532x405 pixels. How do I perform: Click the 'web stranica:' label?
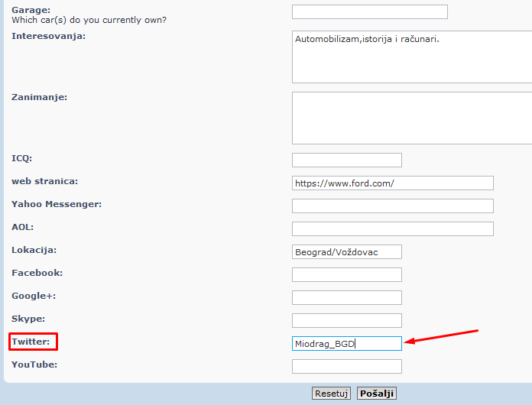pos(45,181)
